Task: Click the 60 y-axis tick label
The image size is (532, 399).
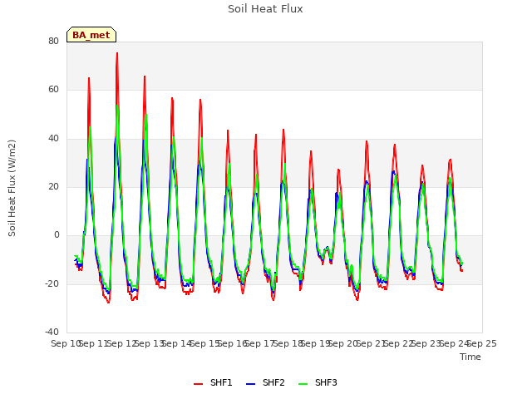Action: click(53, 90)
